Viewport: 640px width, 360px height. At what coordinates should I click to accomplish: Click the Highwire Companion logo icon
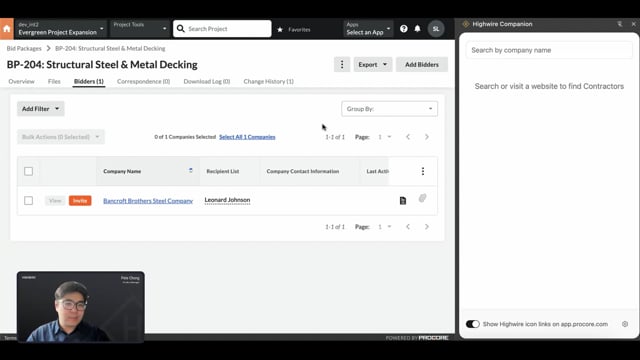[466, 24]
